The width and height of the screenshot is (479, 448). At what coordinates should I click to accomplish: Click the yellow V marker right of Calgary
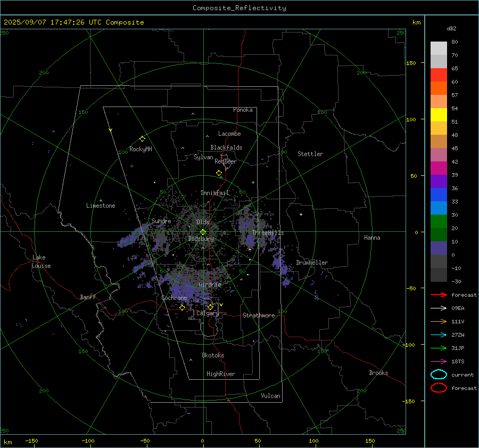pyautogui.click(x=221, y=305)
